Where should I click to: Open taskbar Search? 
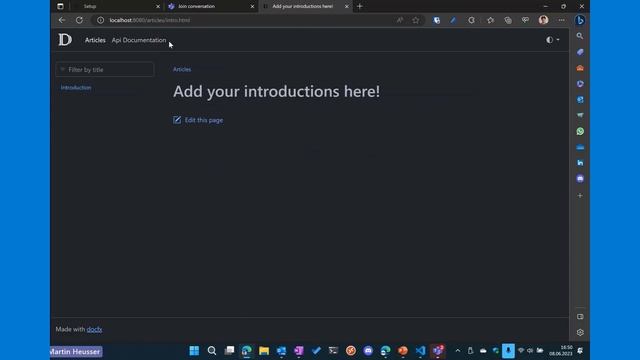point(211,351)
